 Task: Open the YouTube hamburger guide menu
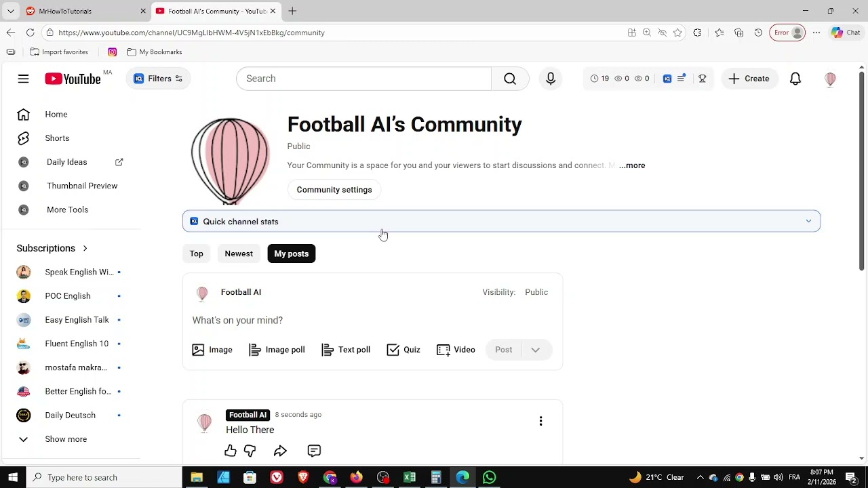(23, 79)
